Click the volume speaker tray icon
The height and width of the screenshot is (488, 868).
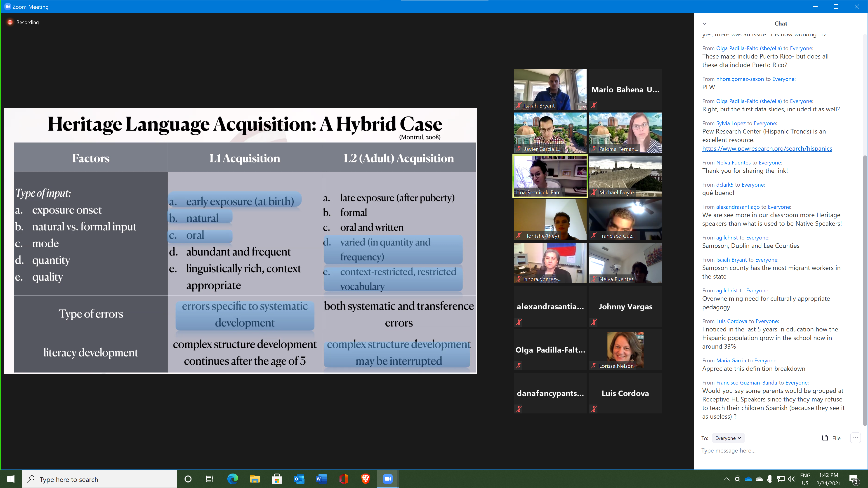[x=792, y=479]
